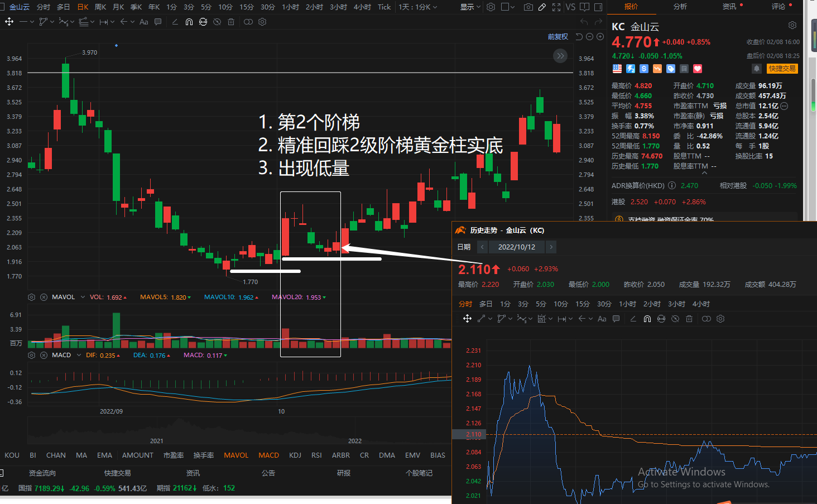Toggle hide drawings eye icon in main toolbar
This screenshot has width=817, height=504.
click(x=217, y=22)
